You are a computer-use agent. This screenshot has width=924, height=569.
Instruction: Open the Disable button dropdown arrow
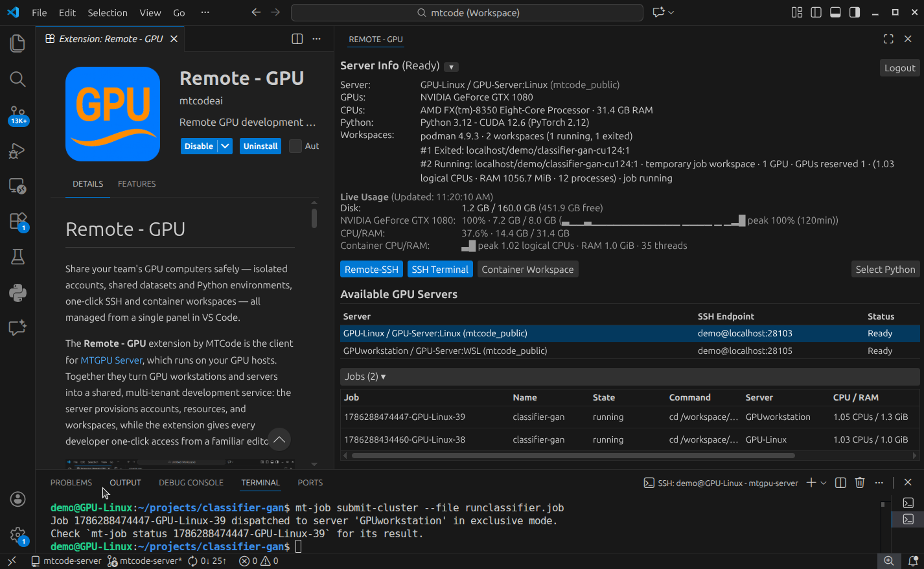click(x=225, y=146)
